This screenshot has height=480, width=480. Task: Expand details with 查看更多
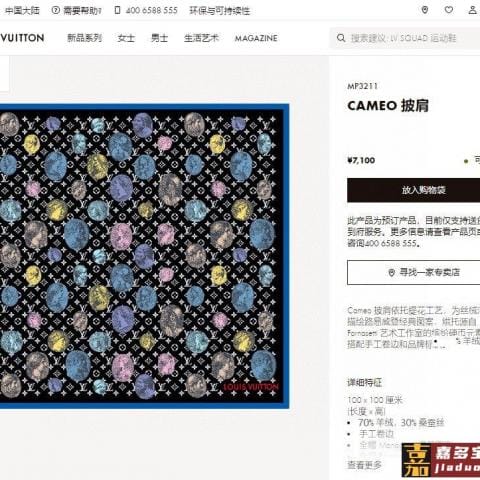364,465
